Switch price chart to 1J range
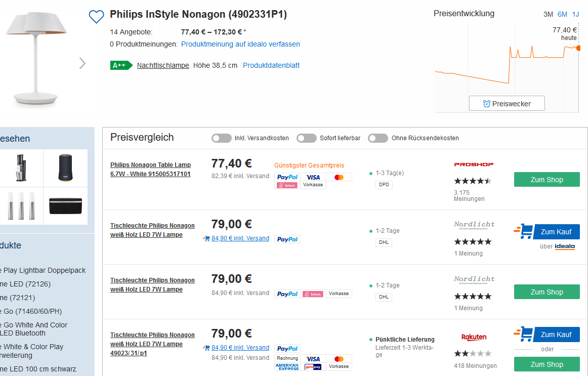Image resolution: width=588 pixels, height=376 pixels. tap(575, 14)
